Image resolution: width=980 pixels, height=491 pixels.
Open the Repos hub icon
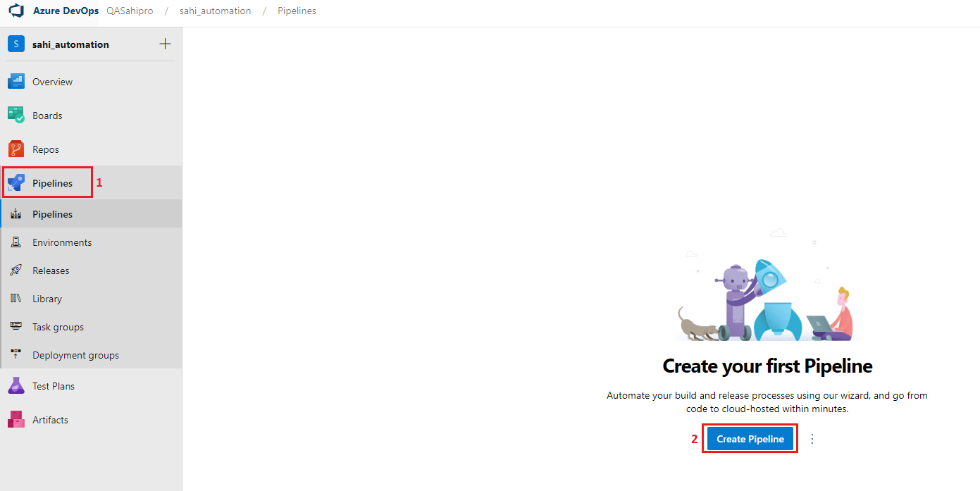(16, 149)
